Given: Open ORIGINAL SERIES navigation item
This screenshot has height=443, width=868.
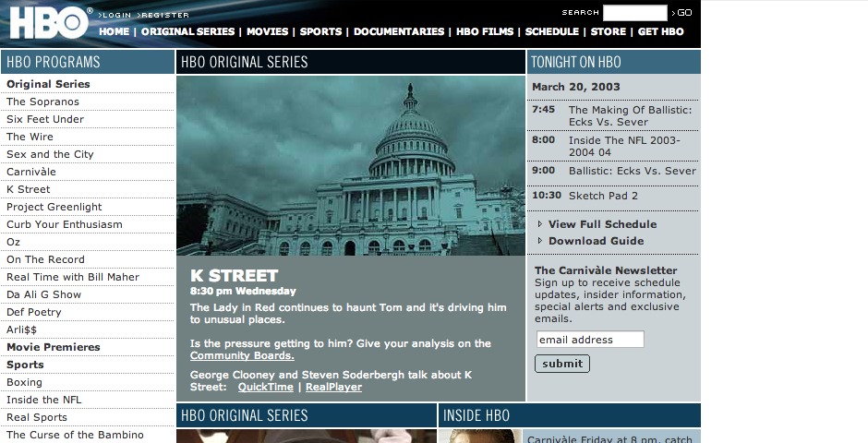Looking at the screenshot, I should coord(187,31).
